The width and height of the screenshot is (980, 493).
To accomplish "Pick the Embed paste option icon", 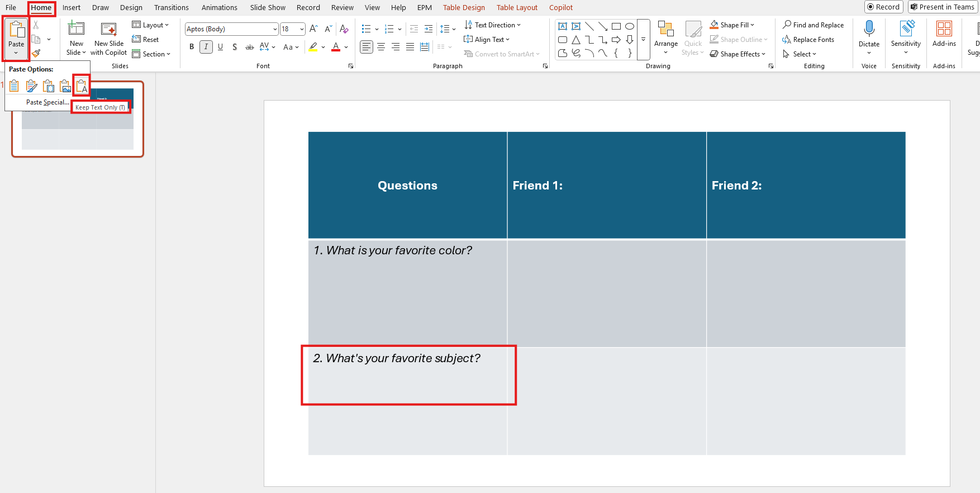I will pos(49,86).
